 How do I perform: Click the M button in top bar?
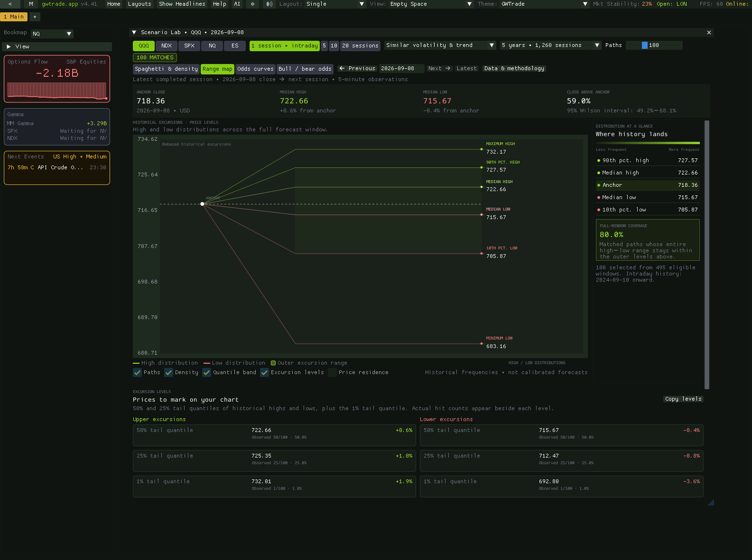31,4
